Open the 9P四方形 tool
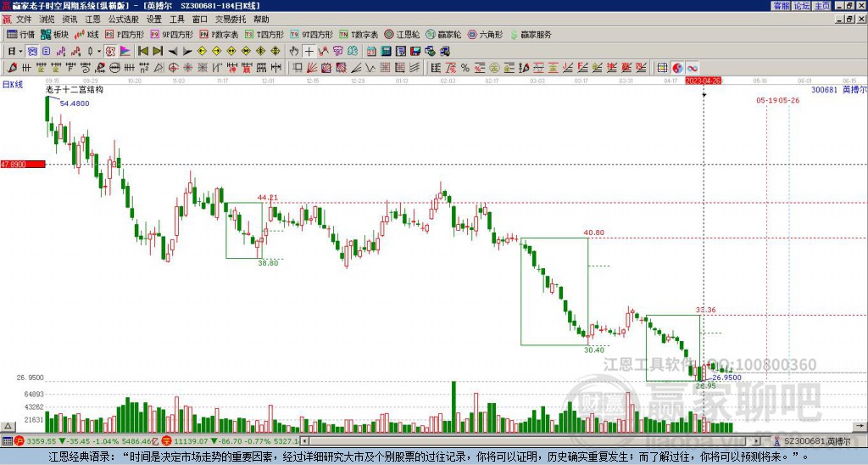The height and width of the screenshot is (465, 868). click(x=171, y=34)
